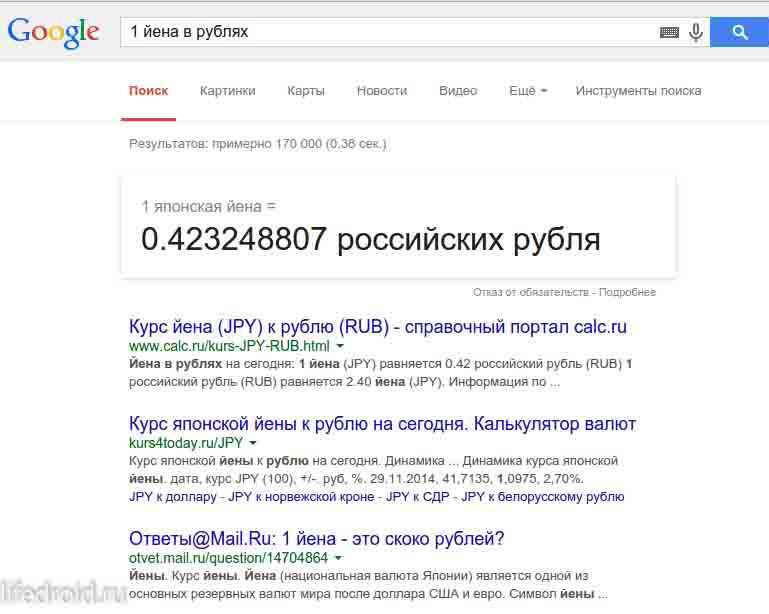Open the on-screen keyboard icon

[x=669, y=32]
